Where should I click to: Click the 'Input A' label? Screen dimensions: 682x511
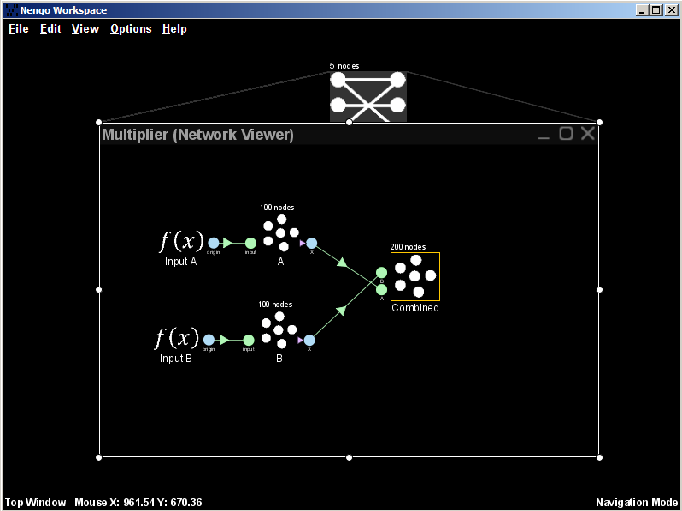tap(181, 261)
